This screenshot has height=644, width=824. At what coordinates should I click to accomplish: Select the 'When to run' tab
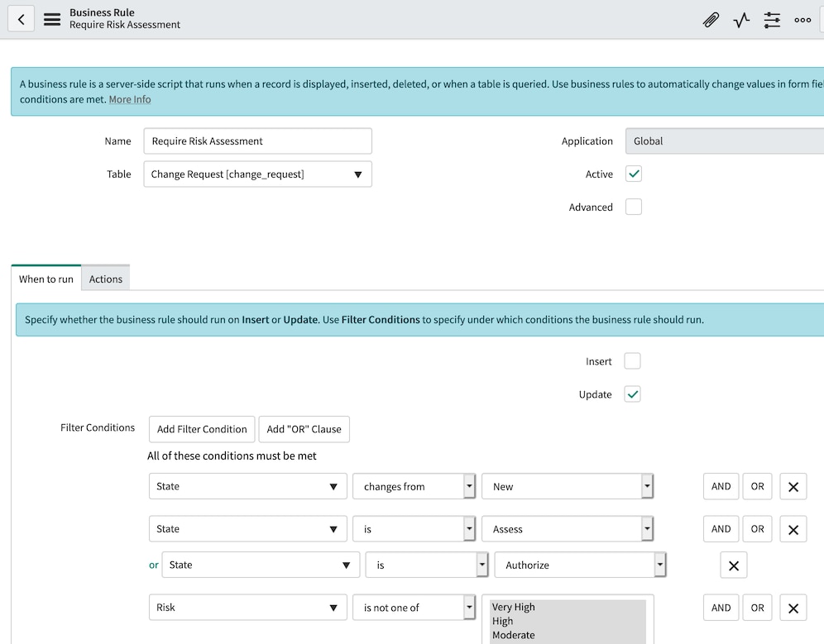46,279
